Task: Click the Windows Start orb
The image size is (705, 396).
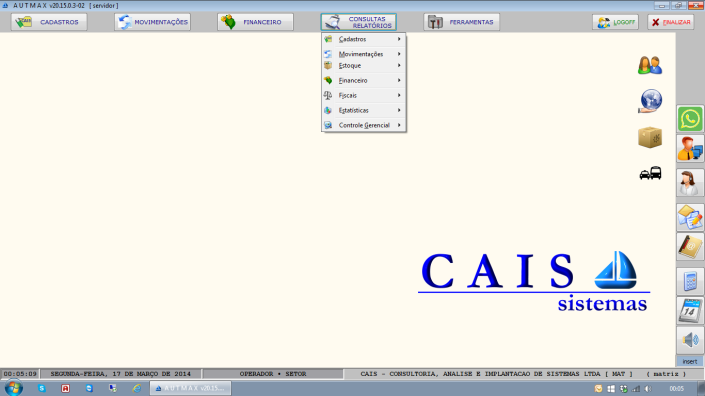Action: pos(13,388)
